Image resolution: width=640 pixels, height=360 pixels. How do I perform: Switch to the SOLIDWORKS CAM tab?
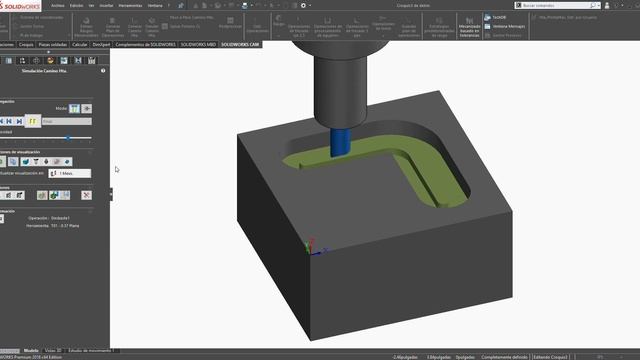240,44
